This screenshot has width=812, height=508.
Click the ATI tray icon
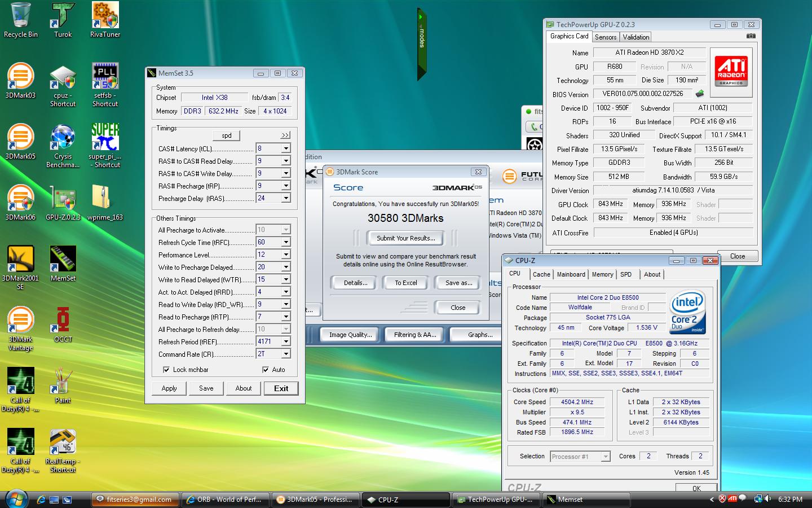click(732, 499)
